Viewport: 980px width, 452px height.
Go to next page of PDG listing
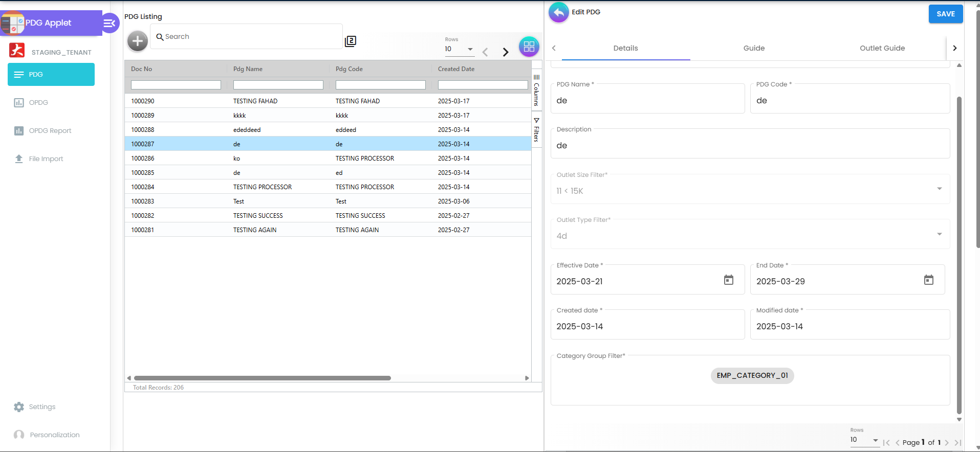tap(505, 52)
